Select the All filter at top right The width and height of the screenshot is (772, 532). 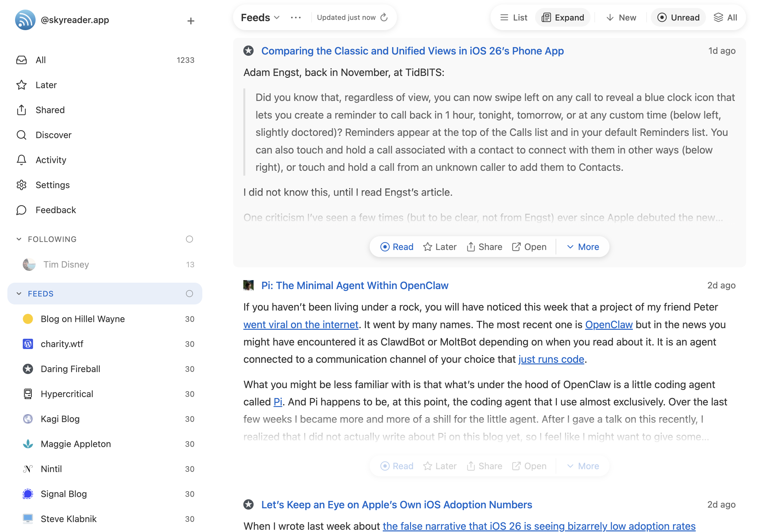coord(725,17)
